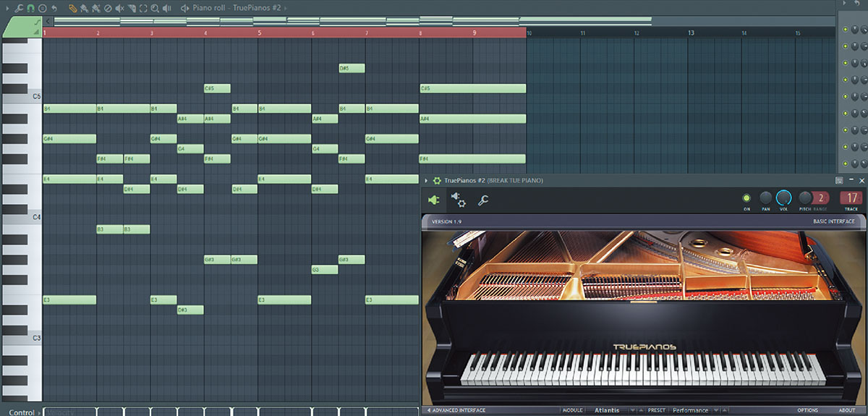Open plugin wrapper settings gear icon

click(x=459, y=200)
